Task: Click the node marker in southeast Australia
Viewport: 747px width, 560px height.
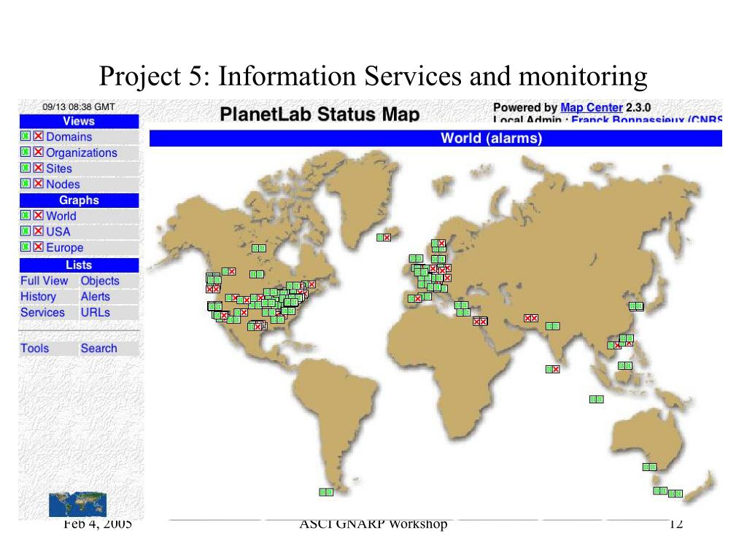Action: [649, 467]
